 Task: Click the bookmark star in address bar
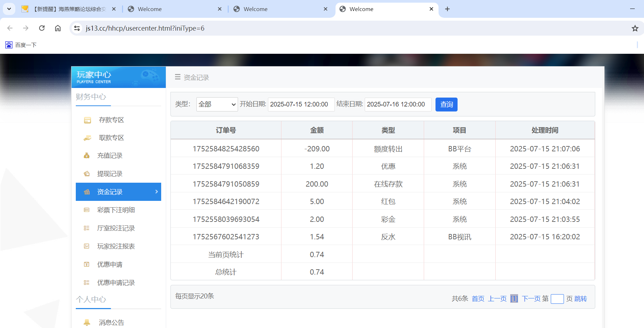pos(635,28)
